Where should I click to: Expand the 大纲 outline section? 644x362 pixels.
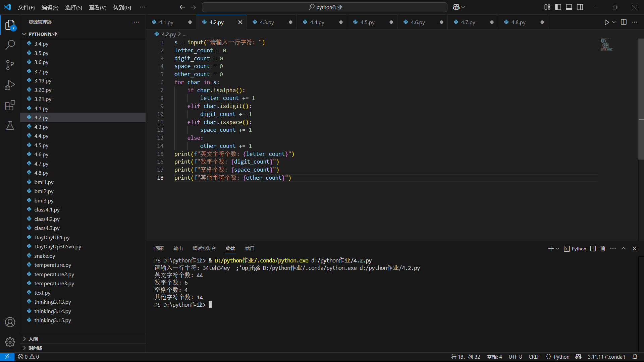33,339
